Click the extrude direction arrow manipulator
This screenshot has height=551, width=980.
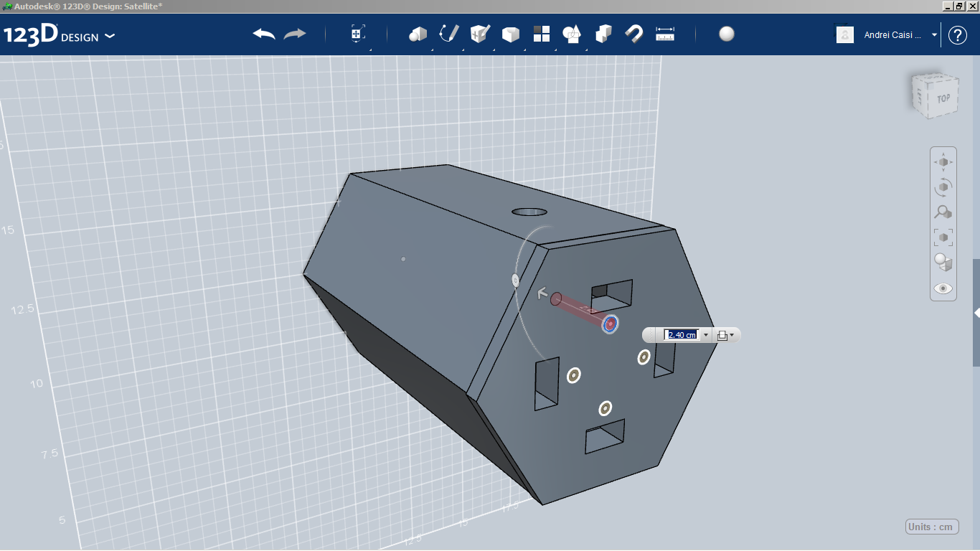[543, 293]
